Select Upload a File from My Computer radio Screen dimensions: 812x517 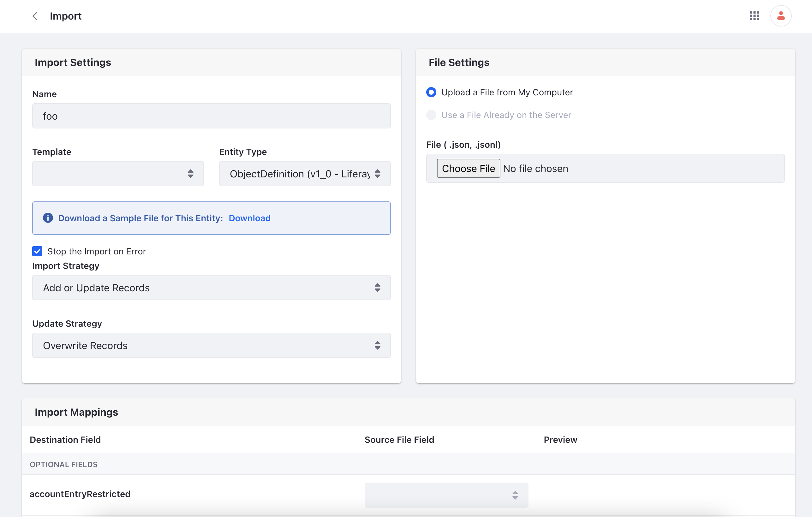coord(431,92)
